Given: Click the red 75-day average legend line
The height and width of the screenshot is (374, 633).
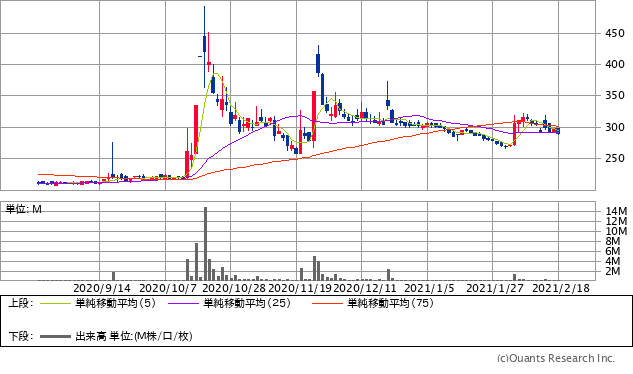Looking at the screenshot, I should (x=327, y=303).
